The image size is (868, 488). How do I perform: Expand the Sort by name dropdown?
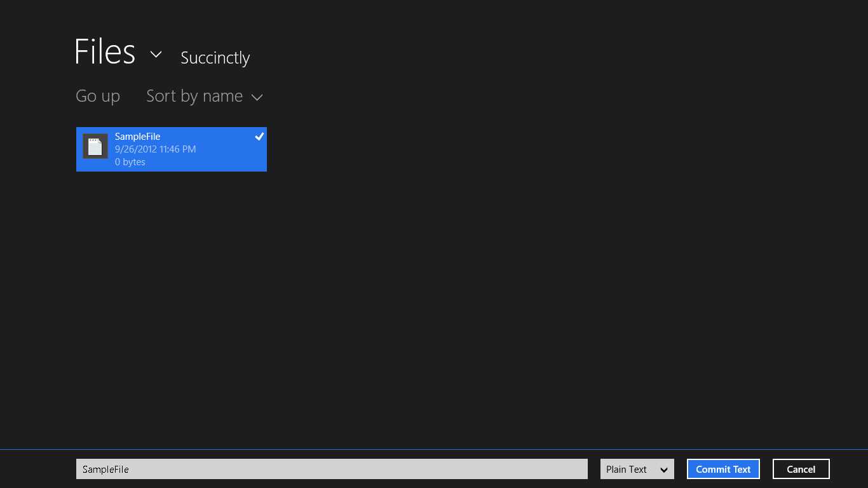[257, 97]
